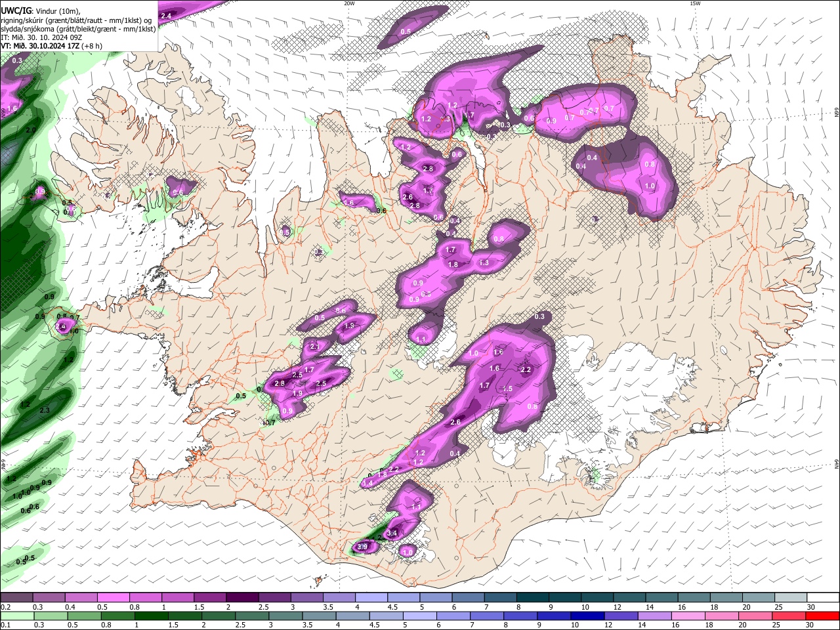This screenshot has width=840, height=630.
Task: Click the purple-scale swatch between 0.3 and 0.4
Action: (49, 598)
